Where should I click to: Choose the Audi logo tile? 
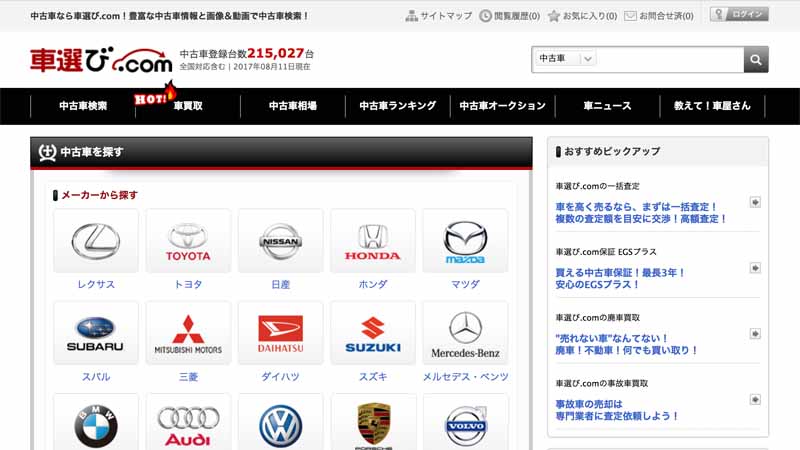pos(188,422)
